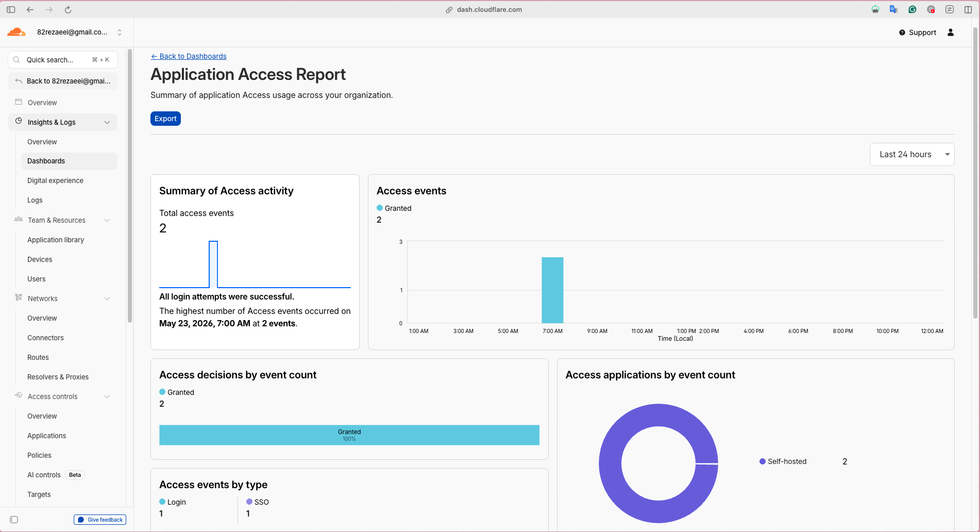Viewport: 980px width, 532px height.
Task: Open top-level Overview in sidebar
Action: [63, 103]
